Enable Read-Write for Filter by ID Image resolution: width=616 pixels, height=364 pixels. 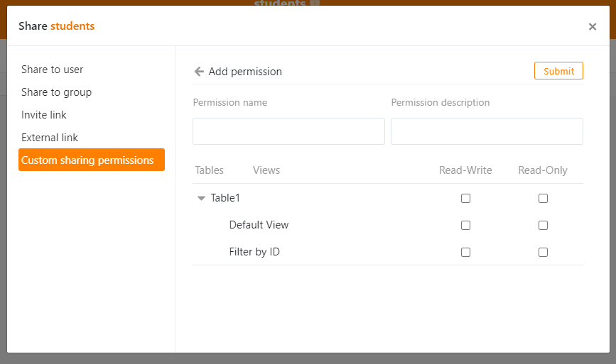pos(465,252)
